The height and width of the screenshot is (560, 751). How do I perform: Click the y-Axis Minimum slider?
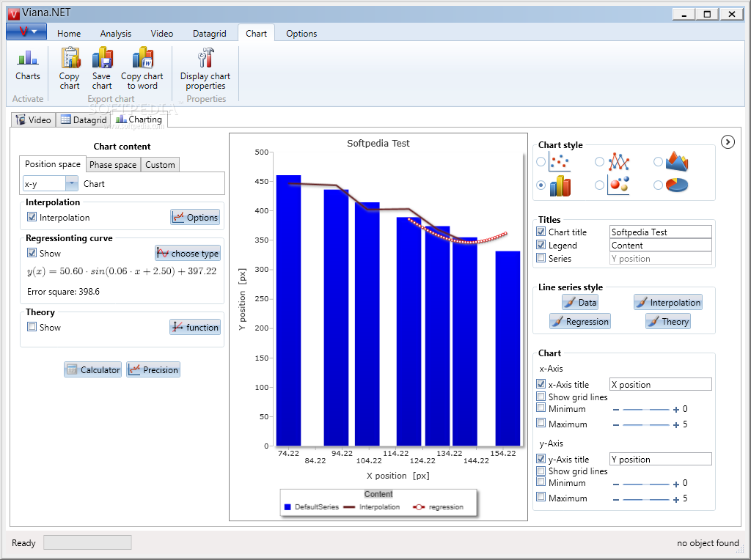[645, 485]
